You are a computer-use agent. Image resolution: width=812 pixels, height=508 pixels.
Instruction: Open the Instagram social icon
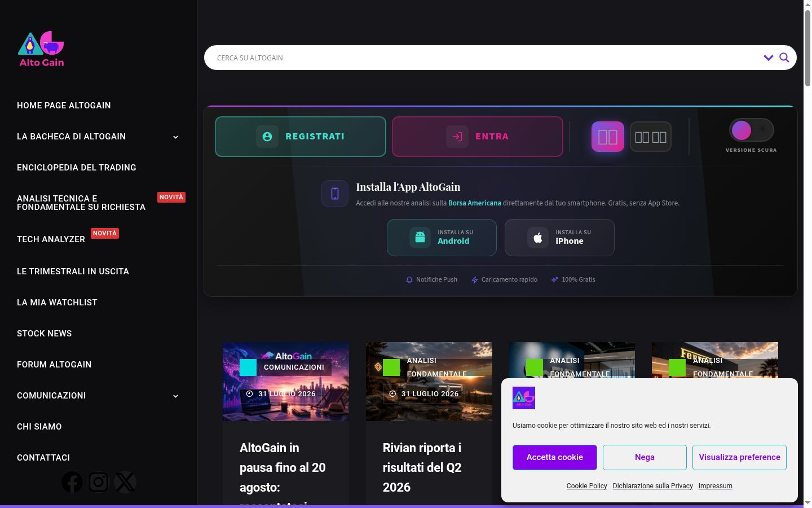click(98, 482)
